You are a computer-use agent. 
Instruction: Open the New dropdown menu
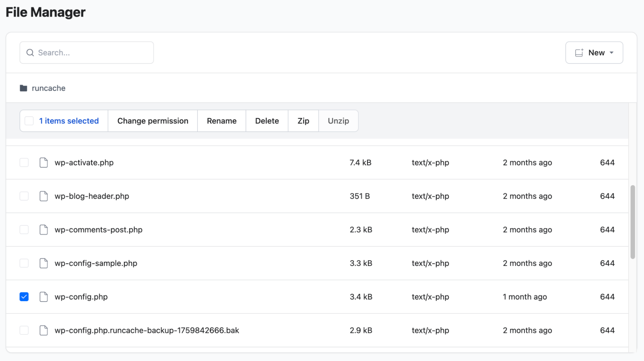pyautogui.click(x=594, y=52)
